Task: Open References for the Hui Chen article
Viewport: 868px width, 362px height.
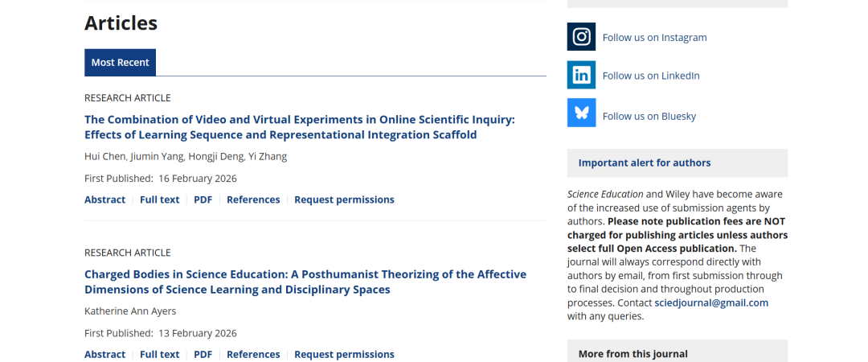Action: click(x=253, y=200)
